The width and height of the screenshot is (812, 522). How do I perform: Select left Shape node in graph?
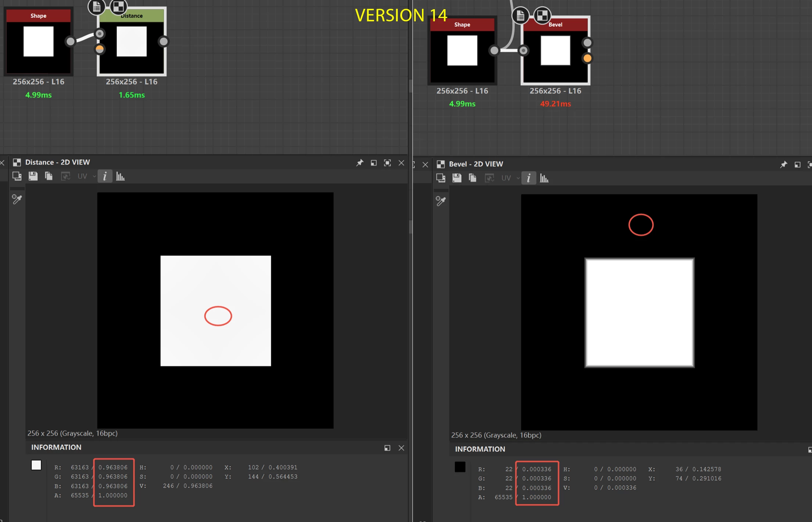coord(39,42)
